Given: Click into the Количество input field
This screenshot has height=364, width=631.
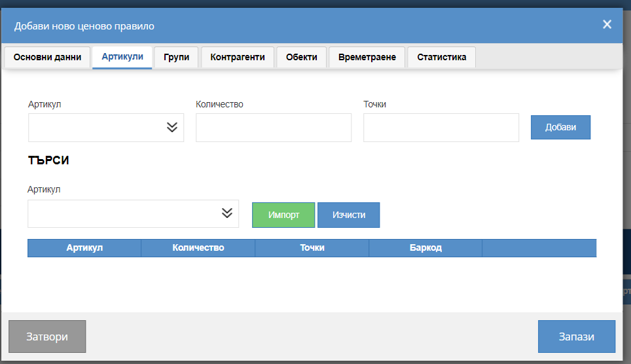Looking at the screenshot, I should (x=274, y=128).
